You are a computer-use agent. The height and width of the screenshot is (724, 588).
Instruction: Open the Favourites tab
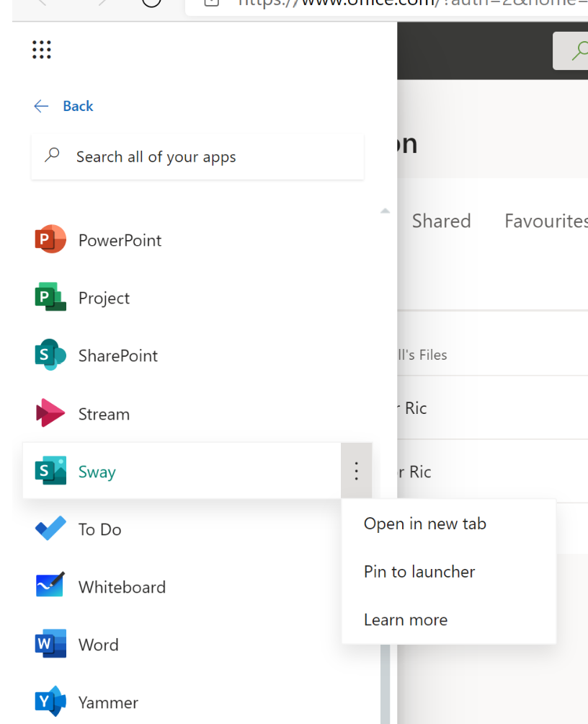click(545, 221)
